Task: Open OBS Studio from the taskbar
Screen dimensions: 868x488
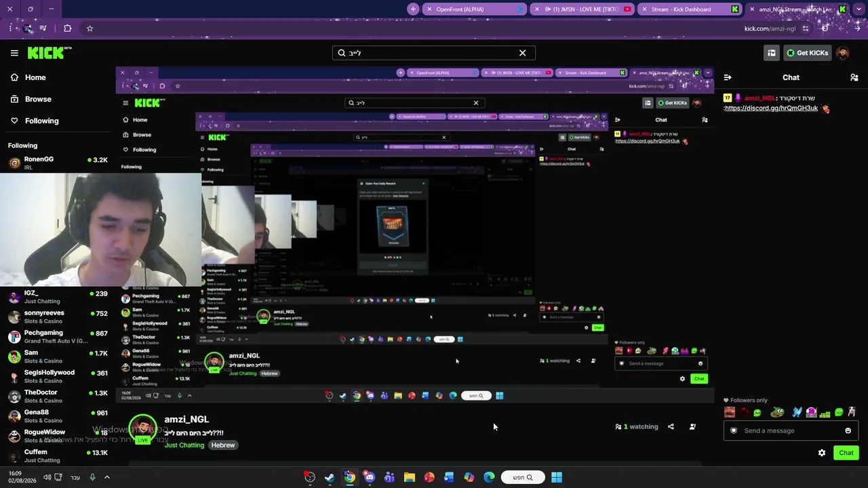Action: pos(309,477)
